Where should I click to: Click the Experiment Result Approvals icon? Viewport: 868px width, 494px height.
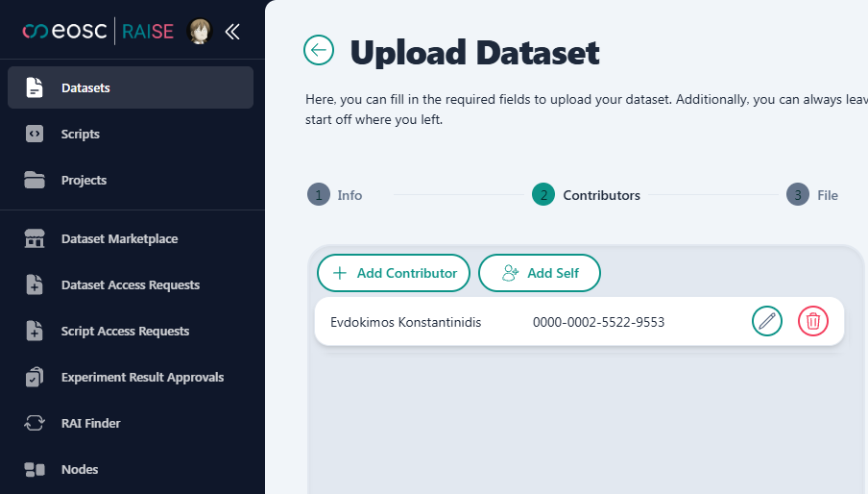coord(35,377)
